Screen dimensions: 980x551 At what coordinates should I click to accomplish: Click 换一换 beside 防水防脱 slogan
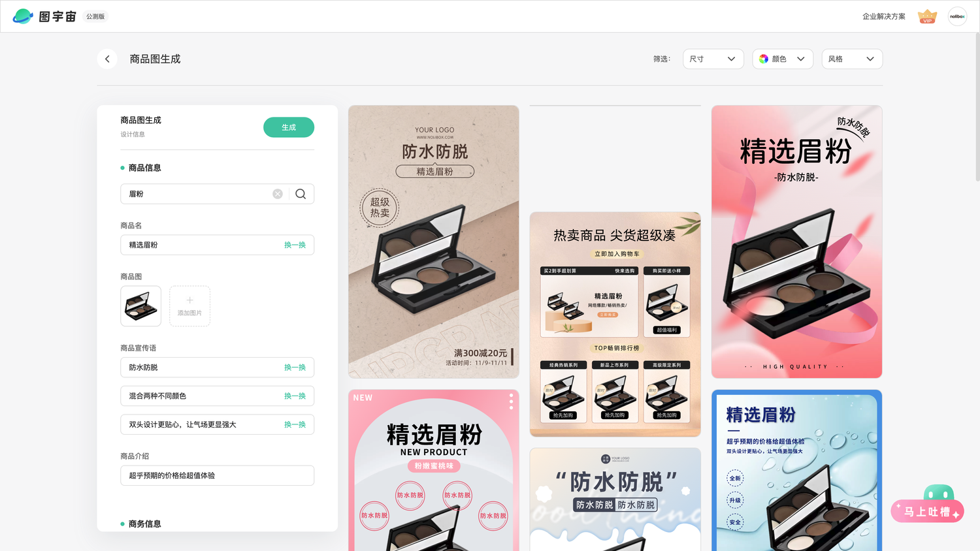(x=295, y=368)
